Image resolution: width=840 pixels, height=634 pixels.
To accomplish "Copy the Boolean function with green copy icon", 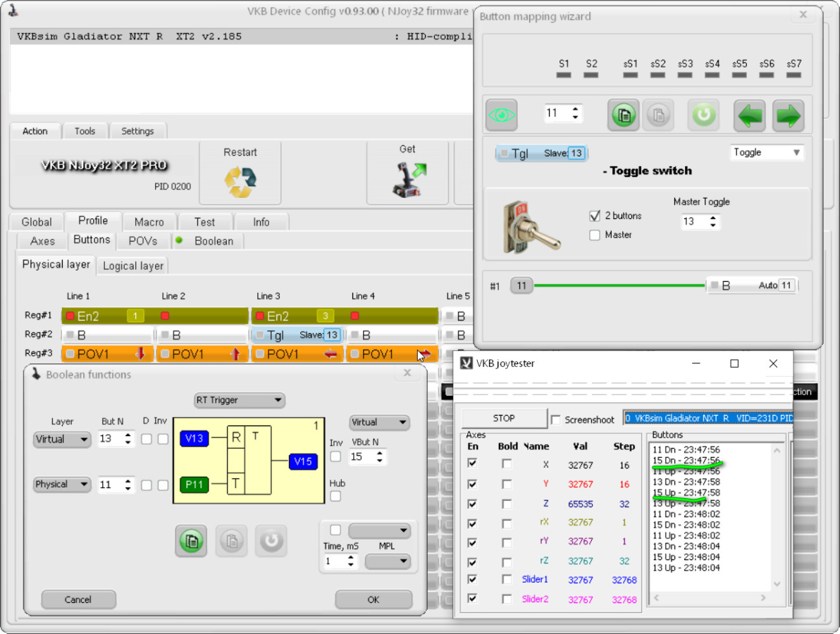I will tap(191, 541).
